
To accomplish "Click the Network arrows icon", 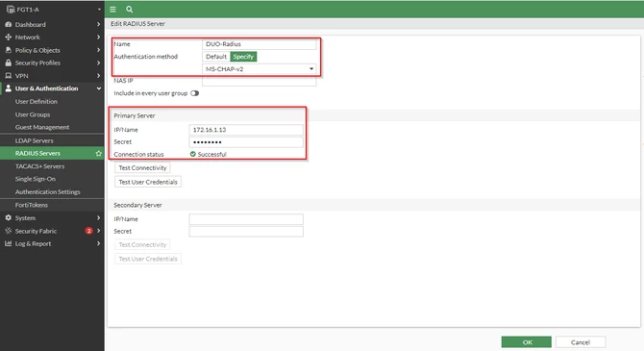I will tap(9, 37).
